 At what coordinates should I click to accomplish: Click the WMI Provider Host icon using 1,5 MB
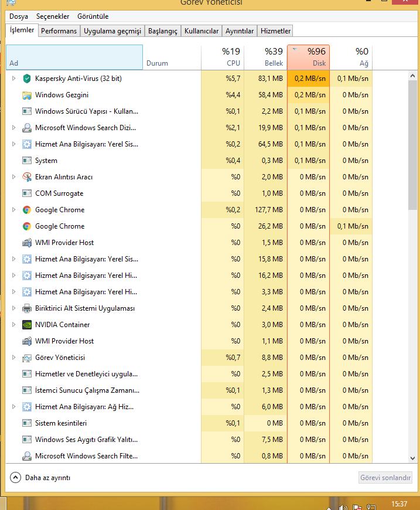click(x=27, y=243)
